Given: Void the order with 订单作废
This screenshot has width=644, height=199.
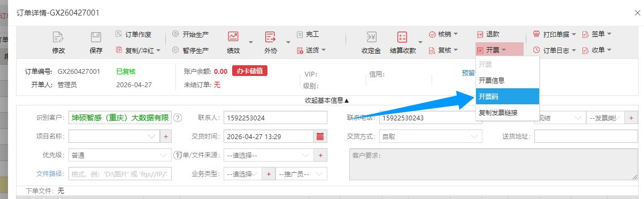Looking at the screenshot, I should click(134, 34).
